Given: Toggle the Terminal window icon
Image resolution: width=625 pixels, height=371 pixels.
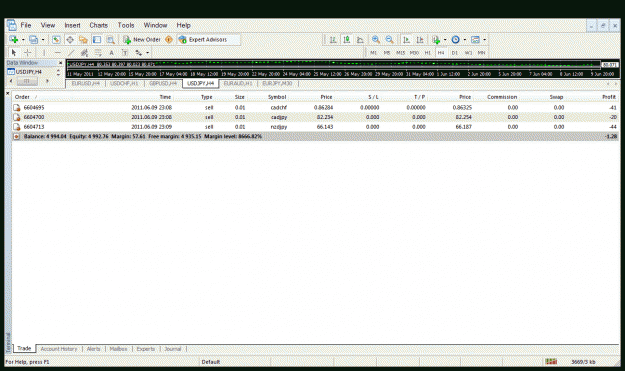Looking at the screenshot, I should [97, 39].
